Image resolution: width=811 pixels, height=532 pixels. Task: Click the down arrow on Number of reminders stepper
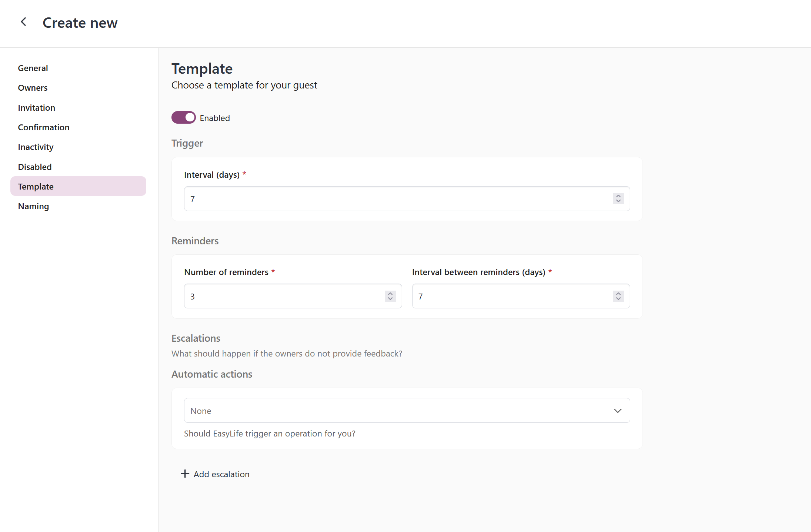click(x=390, y=299)
